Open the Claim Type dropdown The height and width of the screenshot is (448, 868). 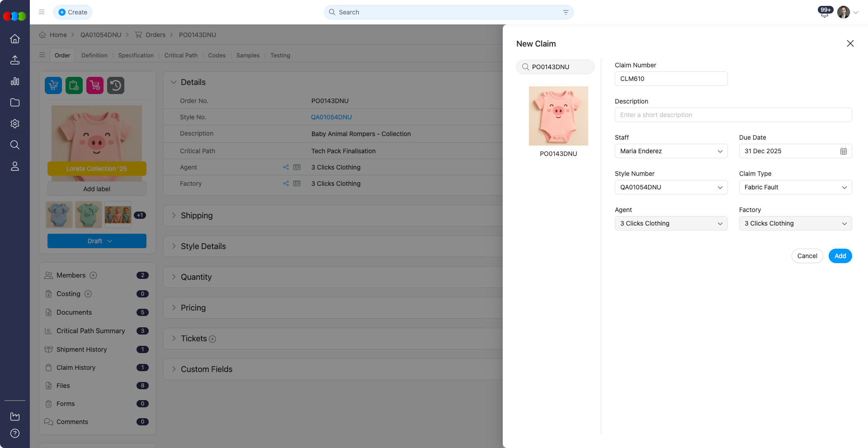pos(795,187)
